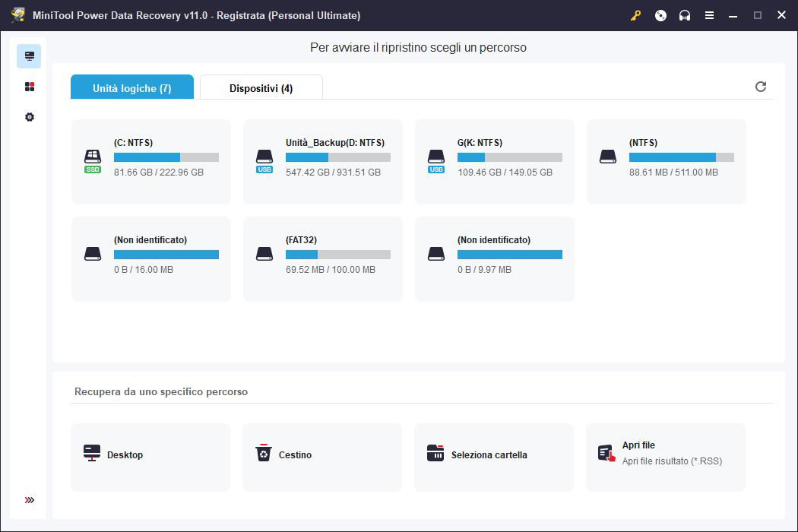Select the Unità_Backup D: drive
Viewport: 798px width, 532px height.
coord(323,161)
